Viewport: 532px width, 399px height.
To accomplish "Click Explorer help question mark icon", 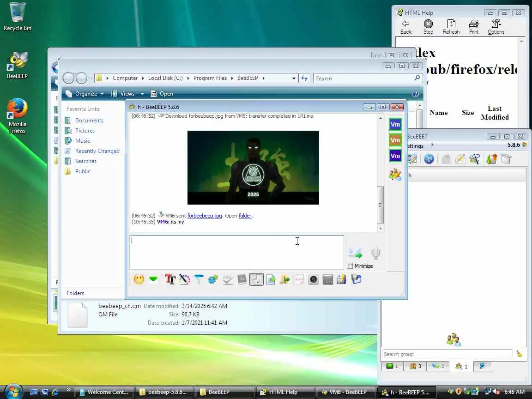I will pos(415,94).
